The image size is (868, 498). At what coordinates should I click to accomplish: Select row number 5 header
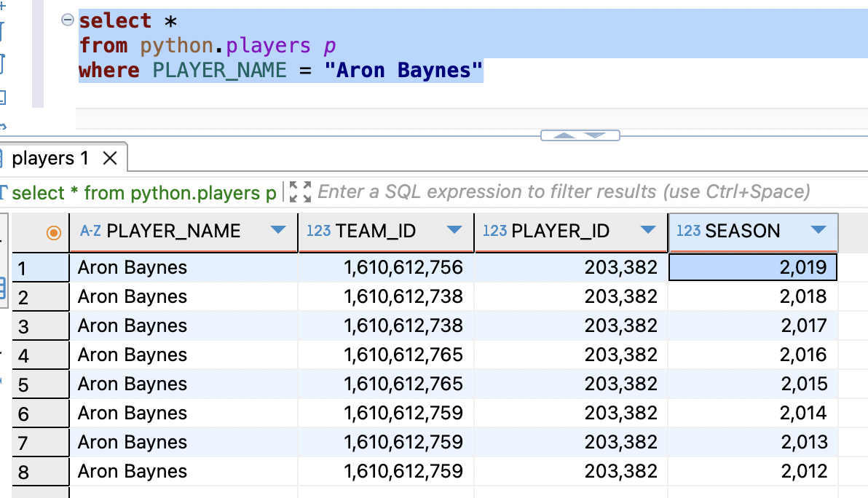[x=40, y=384]
